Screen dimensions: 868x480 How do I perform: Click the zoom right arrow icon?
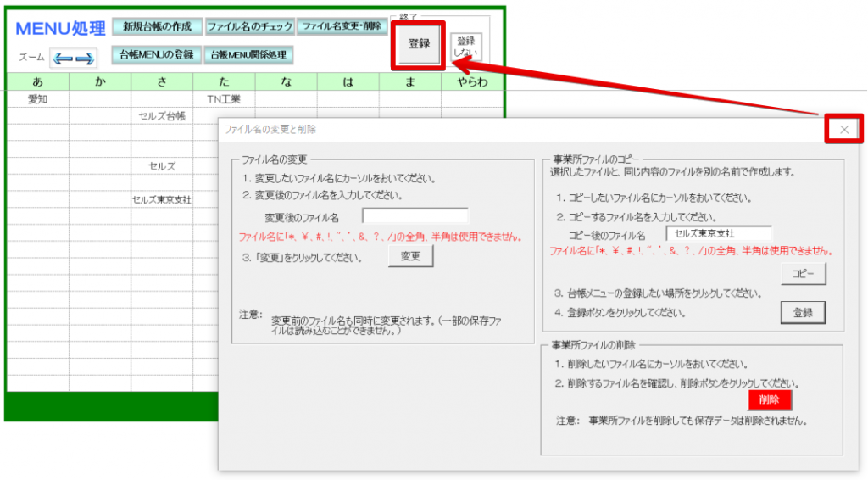coord(84,59)
